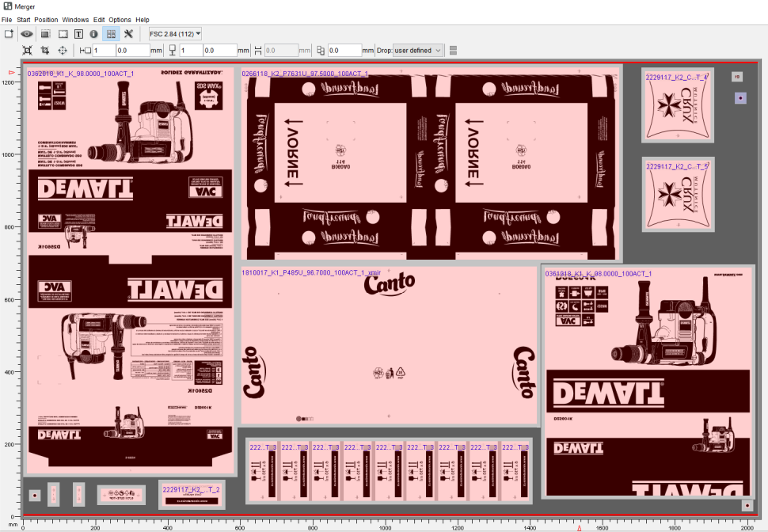Click the red arrow marker on the vertical ruler
This screenshot has width=768, height=532.
[x=11, y=73]
